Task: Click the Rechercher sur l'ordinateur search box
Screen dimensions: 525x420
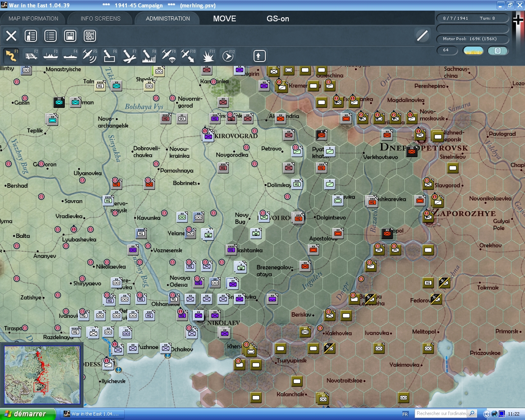Action: (x=441, y=413)
